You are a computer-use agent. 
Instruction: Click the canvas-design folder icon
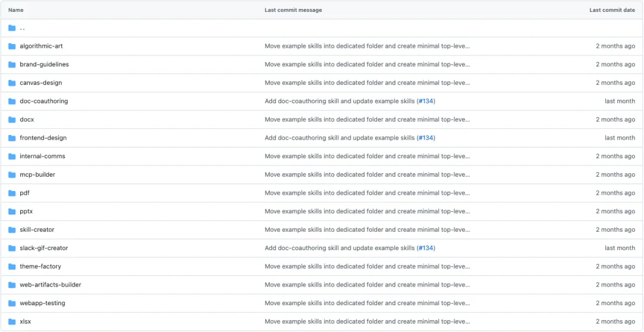pos(12,83)
